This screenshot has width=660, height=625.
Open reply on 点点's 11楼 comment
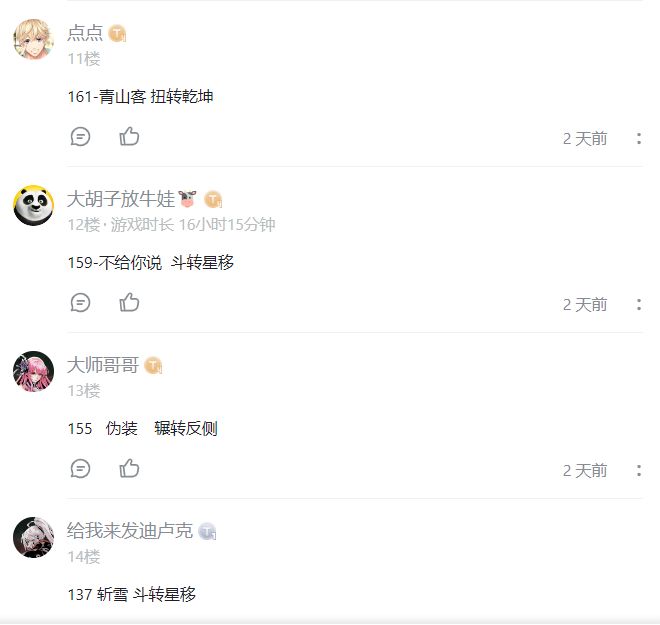81,137
